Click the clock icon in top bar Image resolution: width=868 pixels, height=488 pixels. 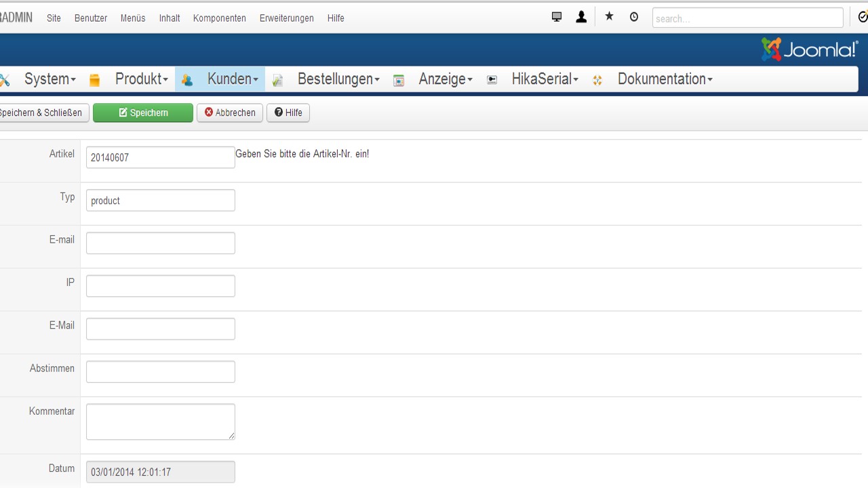634,18
